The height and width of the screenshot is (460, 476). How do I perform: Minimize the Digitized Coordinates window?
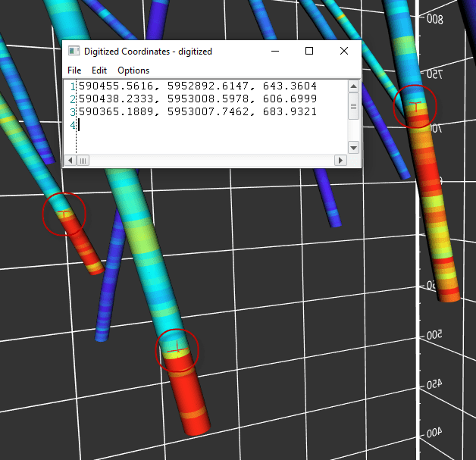point(274,51)
